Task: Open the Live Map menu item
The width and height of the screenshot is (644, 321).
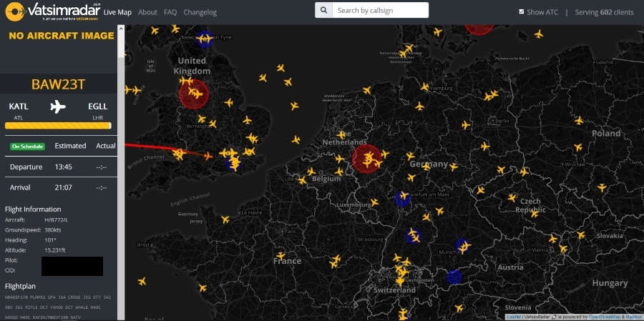Action: (117, 12)
